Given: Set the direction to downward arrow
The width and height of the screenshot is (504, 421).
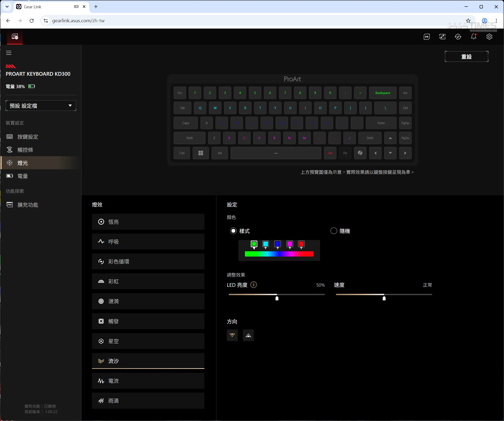Looking at the screenshot, I should pyautogui.click(x=232, y=335).
